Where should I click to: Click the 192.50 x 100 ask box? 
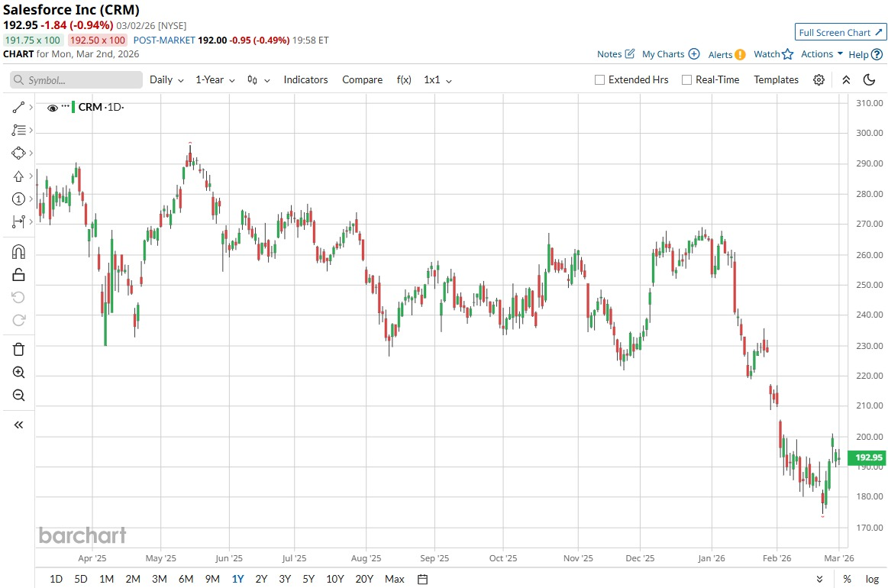tap(98, 40)
